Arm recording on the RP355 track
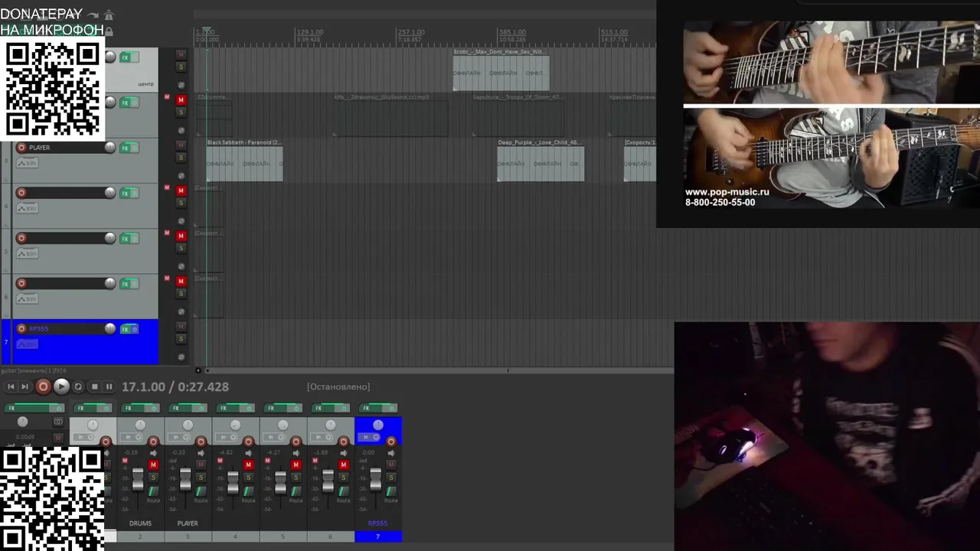The image size is (980, 551). (21, 329)
